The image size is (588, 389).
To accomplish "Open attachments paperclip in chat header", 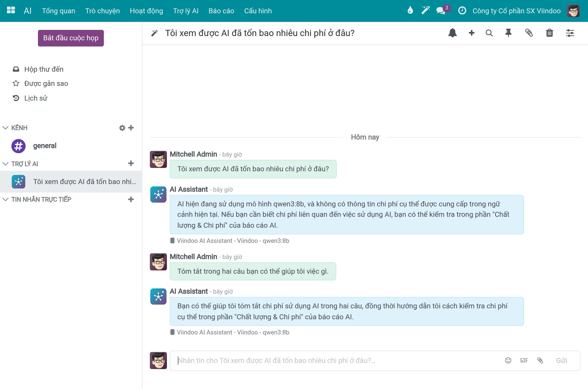I will [529, 33].
